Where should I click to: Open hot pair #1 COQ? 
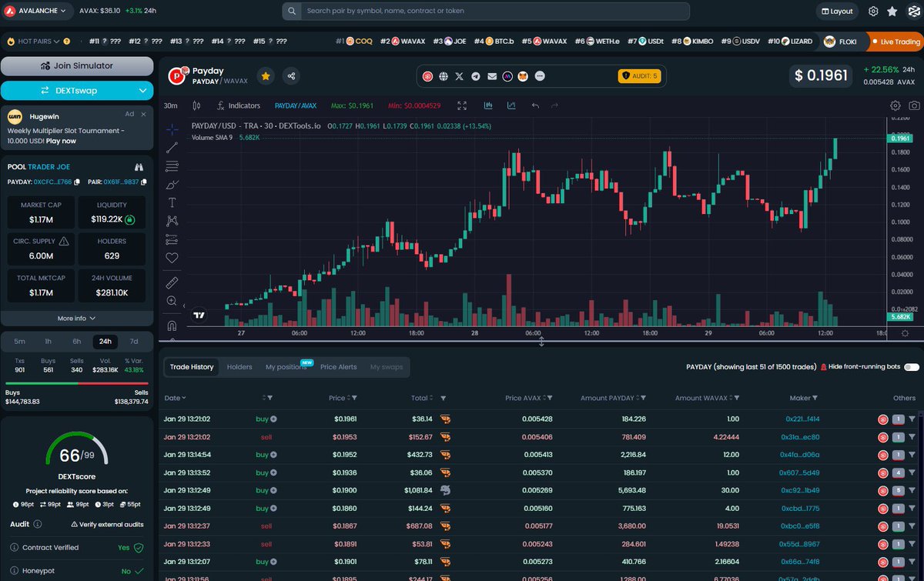point(354,42)
